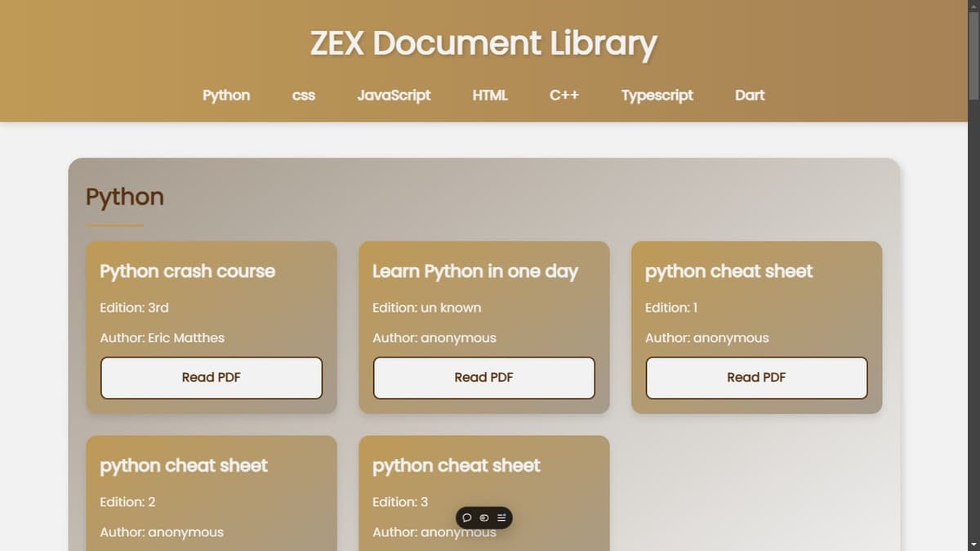Click the Python section heading

(x=124, y=196)
